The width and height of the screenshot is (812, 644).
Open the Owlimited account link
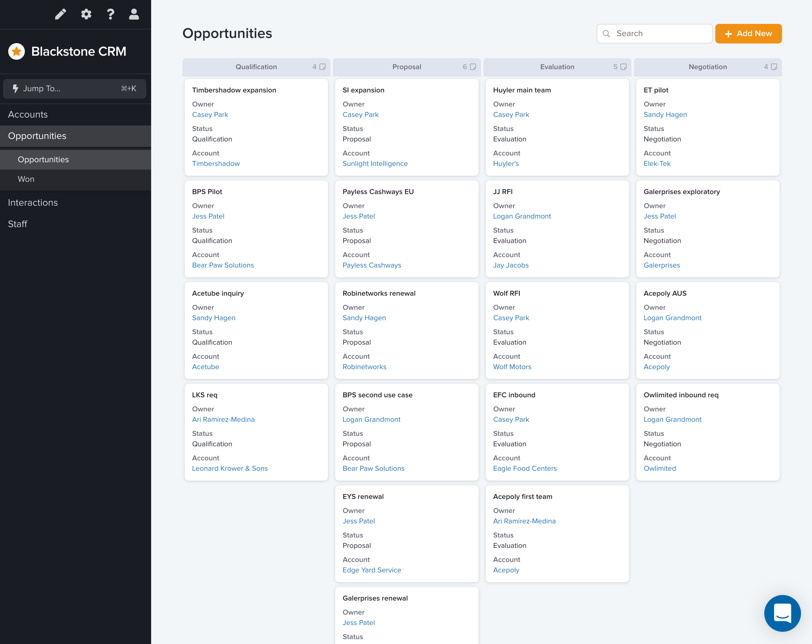coord(659,468)
